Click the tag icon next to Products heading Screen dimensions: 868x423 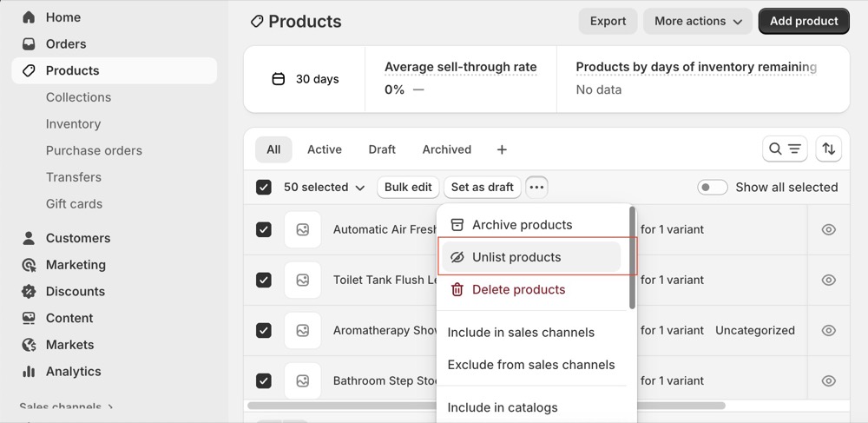(x=256, y=22)
